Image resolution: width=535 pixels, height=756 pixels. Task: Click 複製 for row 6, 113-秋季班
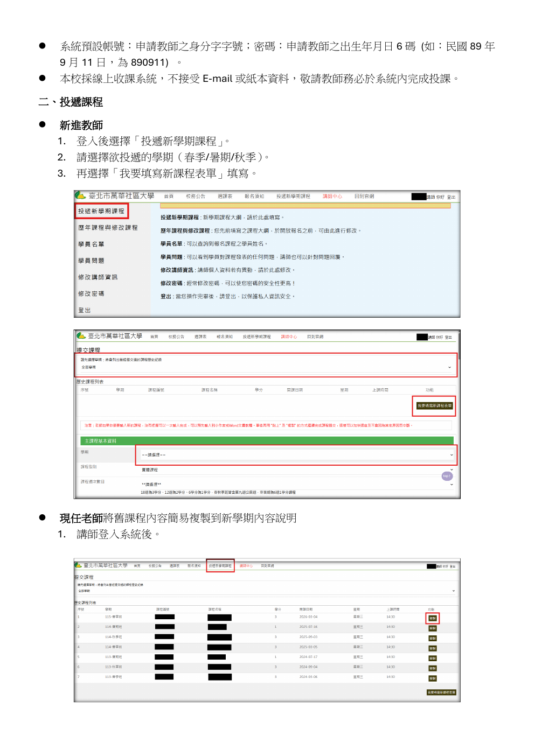coord(433,668)
